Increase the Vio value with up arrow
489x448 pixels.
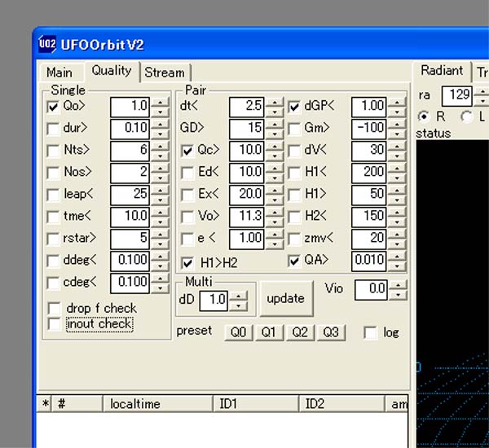click(398, 285)
